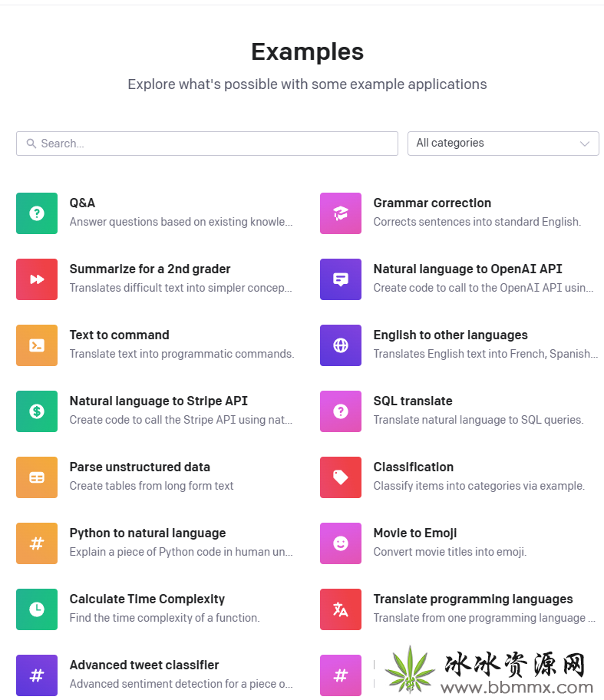Click the Classification tag icon
This screenshot has height=700, width=604.
tap(341, 477)
